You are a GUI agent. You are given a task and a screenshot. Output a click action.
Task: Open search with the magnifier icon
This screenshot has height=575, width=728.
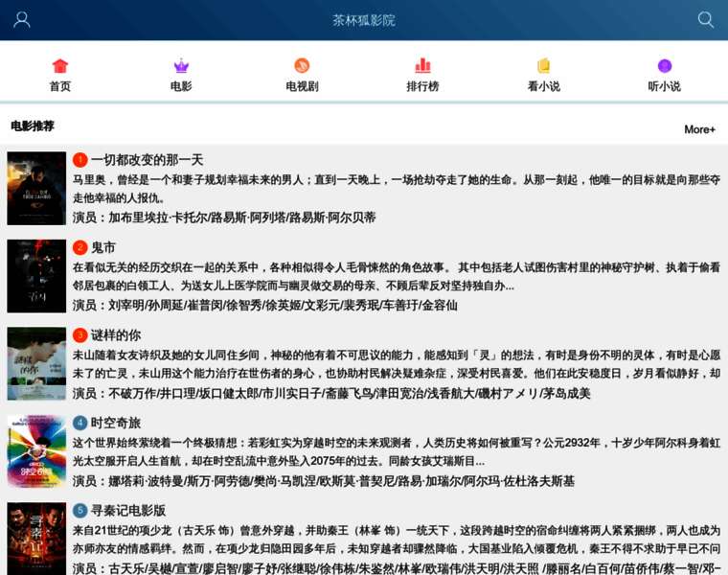706,20
